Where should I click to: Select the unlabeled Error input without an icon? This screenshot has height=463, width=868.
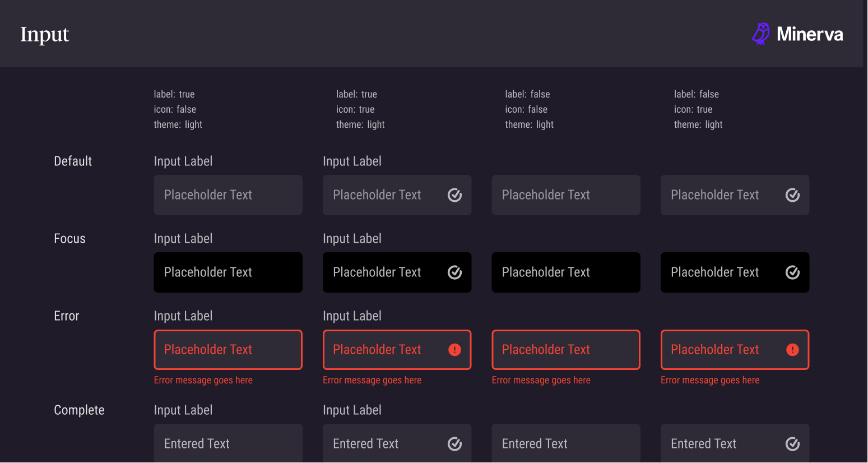[x=566, y=350]
